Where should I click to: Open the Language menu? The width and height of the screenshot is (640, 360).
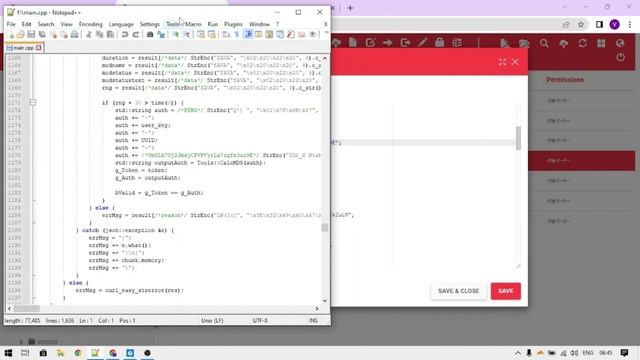121,24
